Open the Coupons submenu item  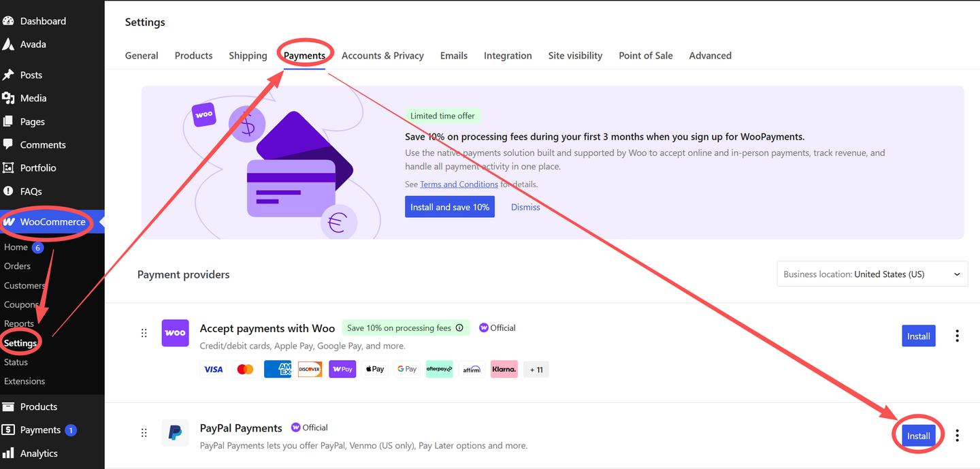tap(22, 304)
